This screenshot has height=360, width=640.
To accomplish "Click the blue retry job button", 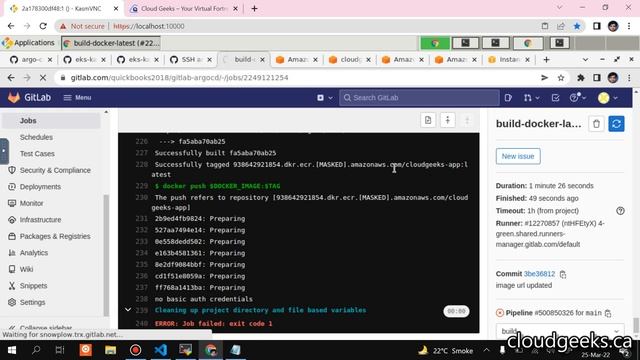I will (x=616, y=124).
